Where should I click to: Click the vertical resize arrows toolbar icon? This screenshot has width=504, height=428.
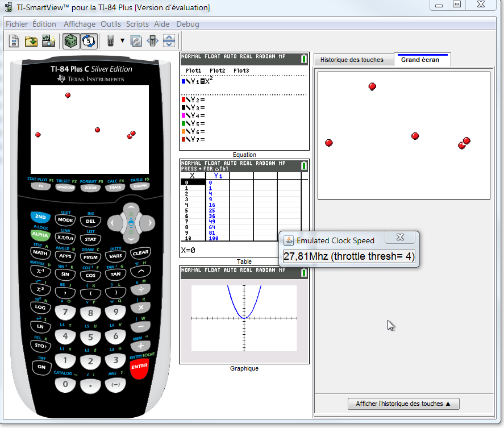click(169, 41)
